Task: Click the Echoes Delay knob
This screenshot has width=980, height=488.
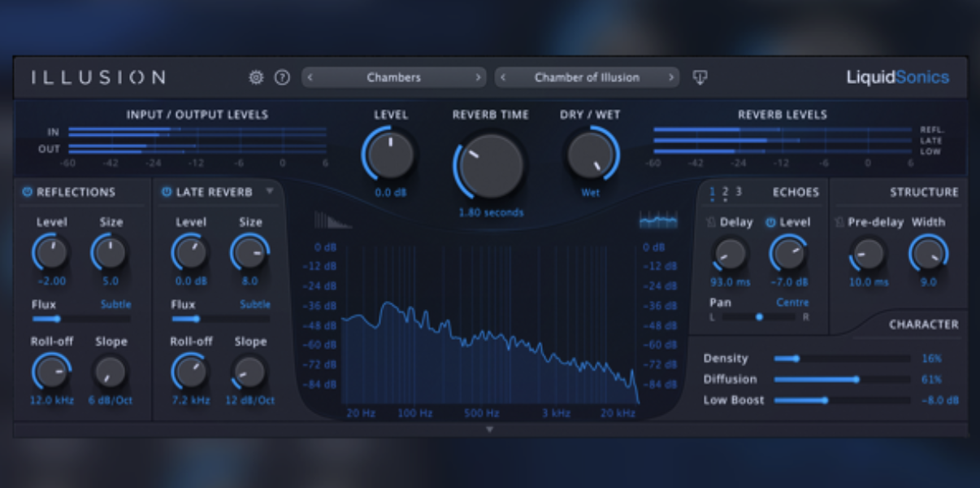Action: (x=730, y=254)
